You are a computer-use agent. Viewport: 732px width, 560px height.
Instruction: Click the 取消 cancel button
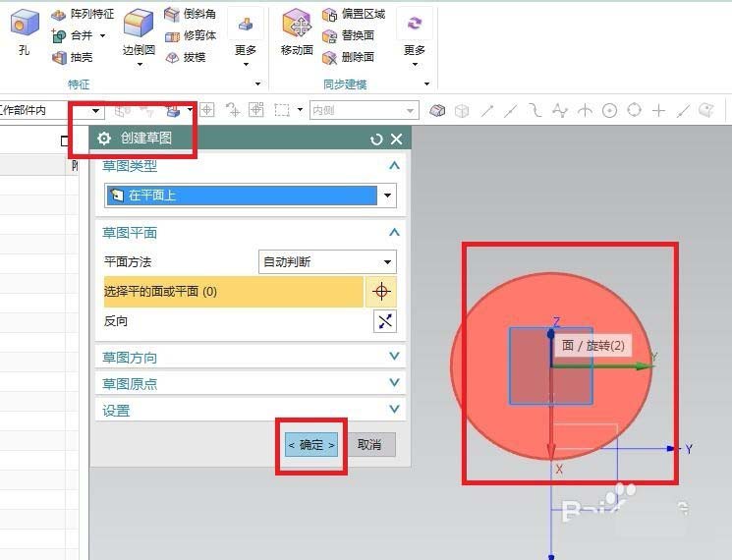point(369,445)
